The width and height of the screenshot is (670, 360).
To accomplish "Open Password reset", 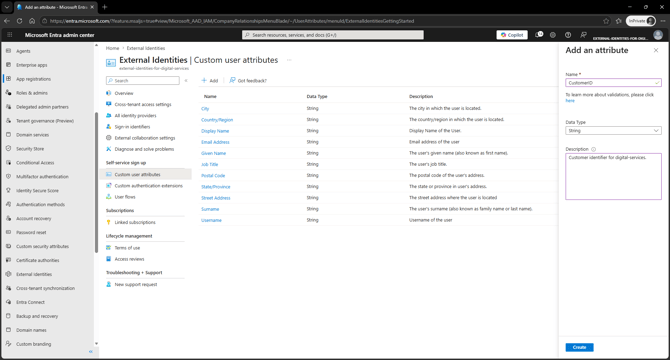I will tap(31, 232).
